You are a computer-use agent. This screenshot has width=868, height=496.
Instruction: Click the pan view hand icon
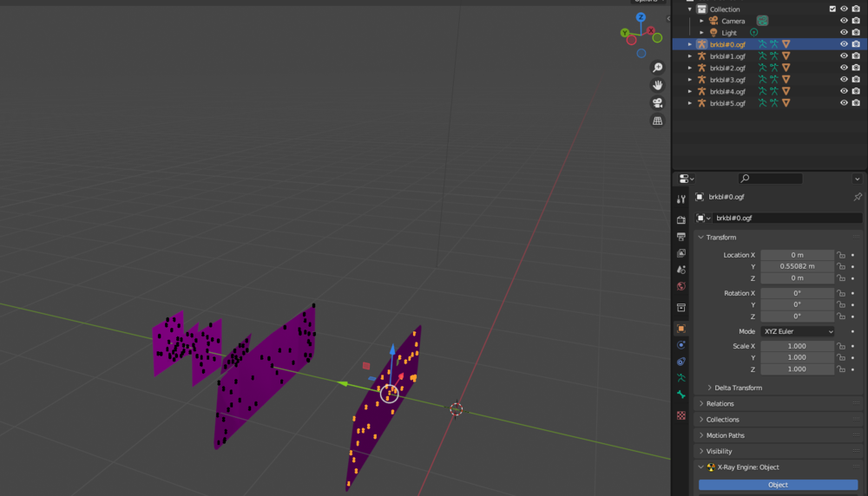coord(658,85)
